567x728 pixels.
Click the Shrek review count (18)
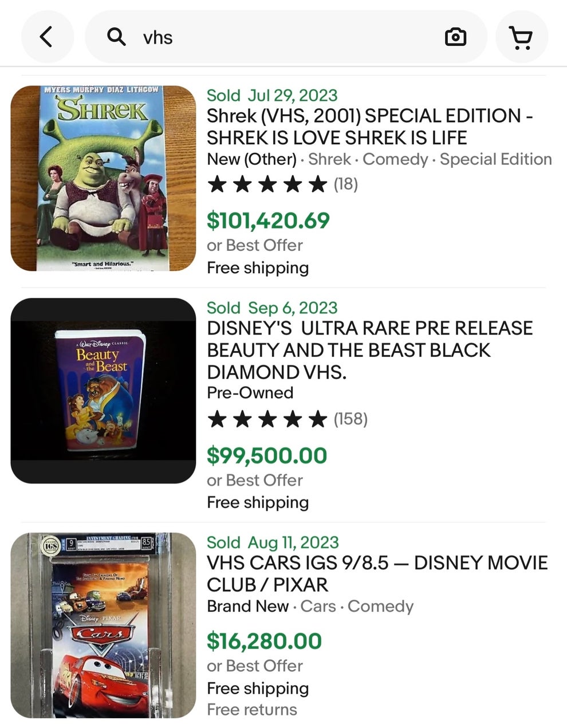pyautogui.click(x=346, y=184)
